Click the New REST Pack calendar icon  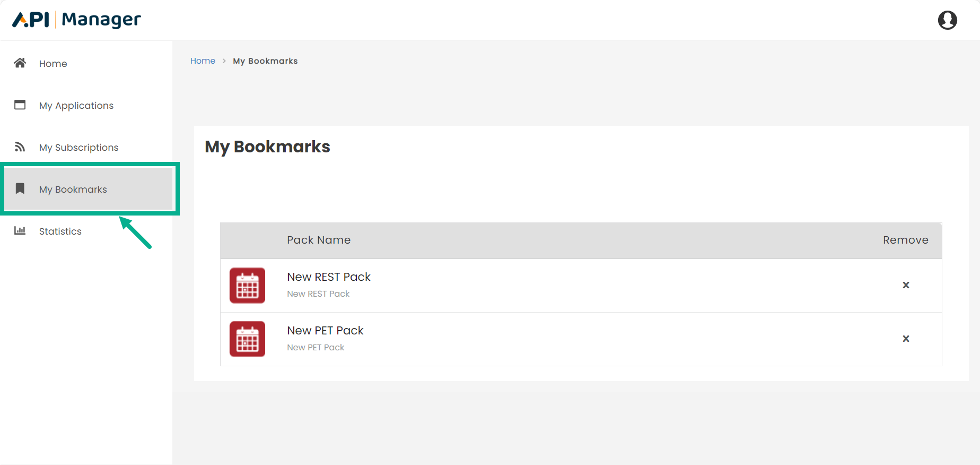(247, 285)
